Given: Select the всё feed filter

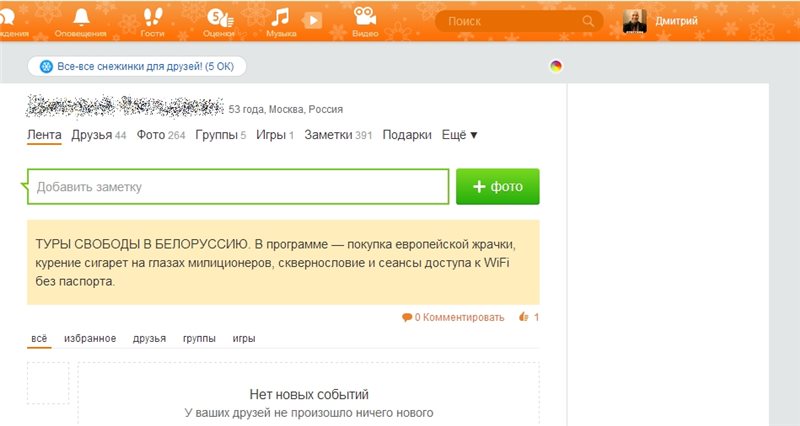Looking at the screenshot, I should tap(39, 339).
